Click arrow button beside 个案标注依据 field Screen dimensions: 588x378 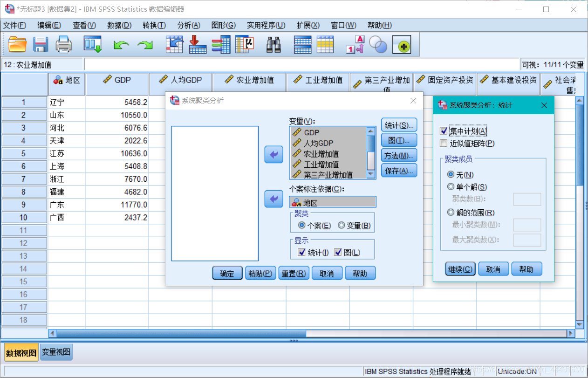click(273, 199)
